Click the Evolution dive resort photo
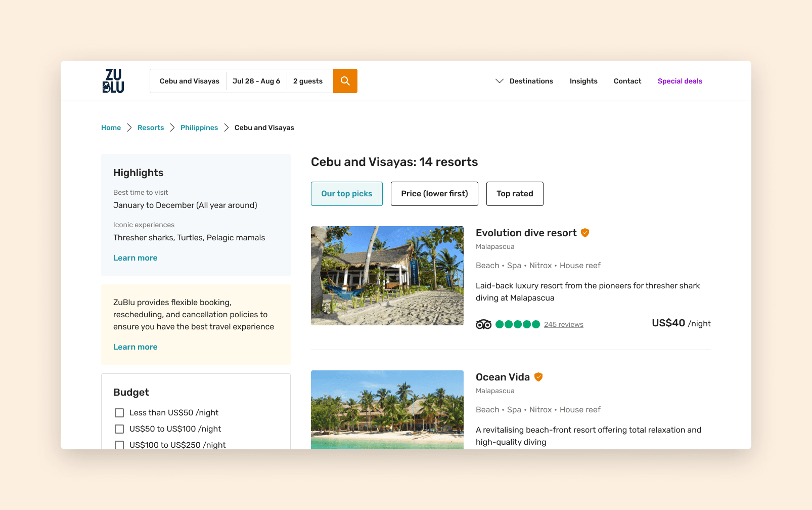Screen dimensions: 812x510 coord(387,276)
